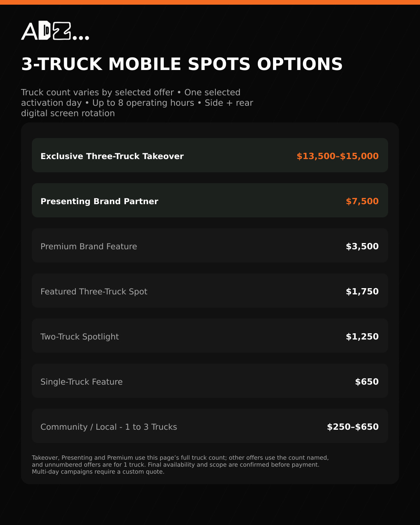Click the $1,250 price label
This screenshot has width=420, height=525.
(362, 337)
